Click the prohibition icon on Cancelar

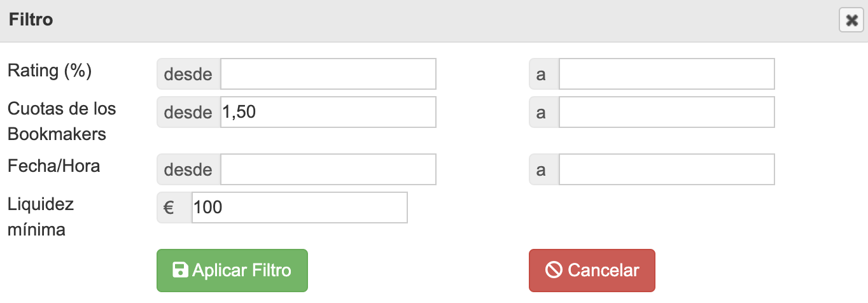click(554, 271)
